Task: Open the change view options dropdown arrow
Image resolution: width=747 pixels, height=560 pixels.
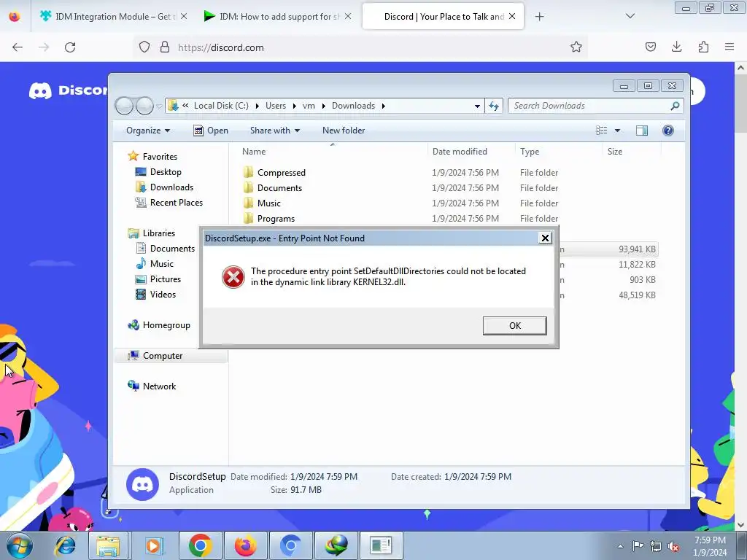Action: click(x=617, y=131)
